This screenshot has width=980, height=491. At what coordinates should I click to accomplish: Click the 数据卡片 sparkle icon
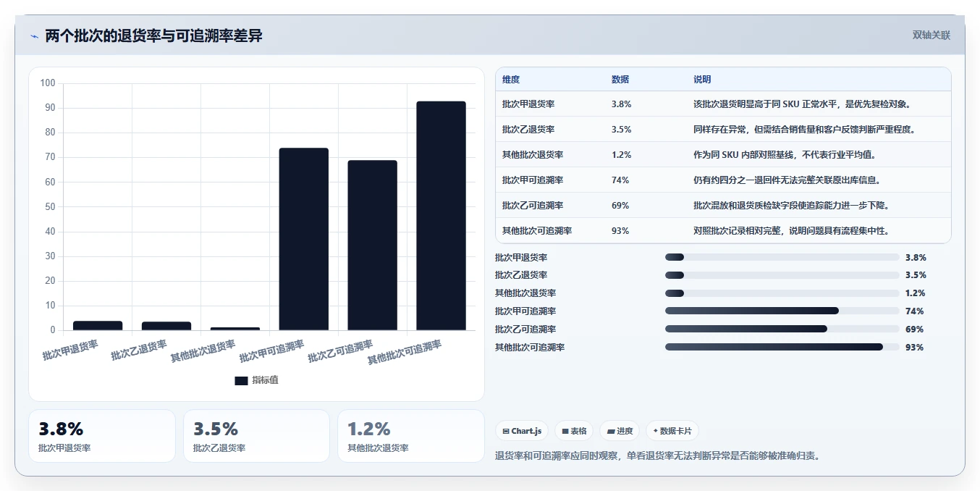(x=655, y=431)
